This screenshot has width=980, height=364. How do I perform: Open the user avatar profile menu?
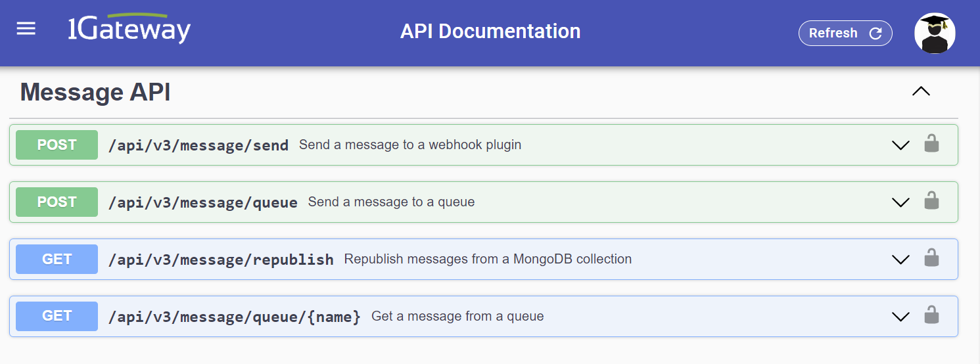[x=934, y=33]
